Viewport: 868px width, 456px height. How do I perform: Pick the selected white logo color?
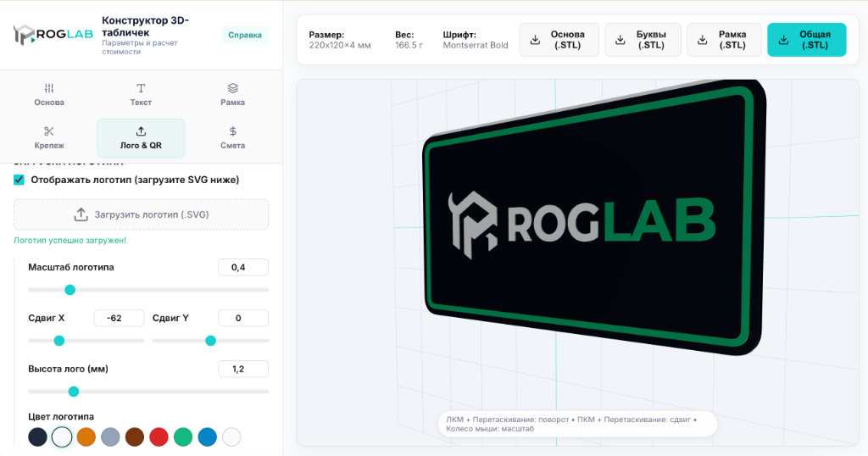coord(62,437)
